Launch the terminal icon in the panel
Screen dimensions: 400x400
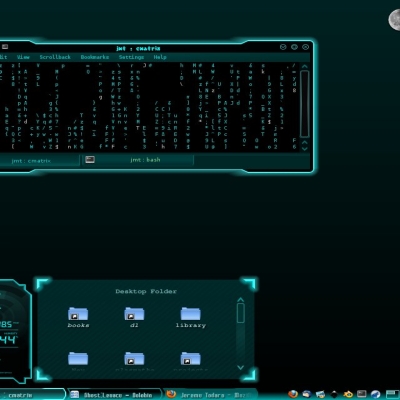[x=362, y=395]
